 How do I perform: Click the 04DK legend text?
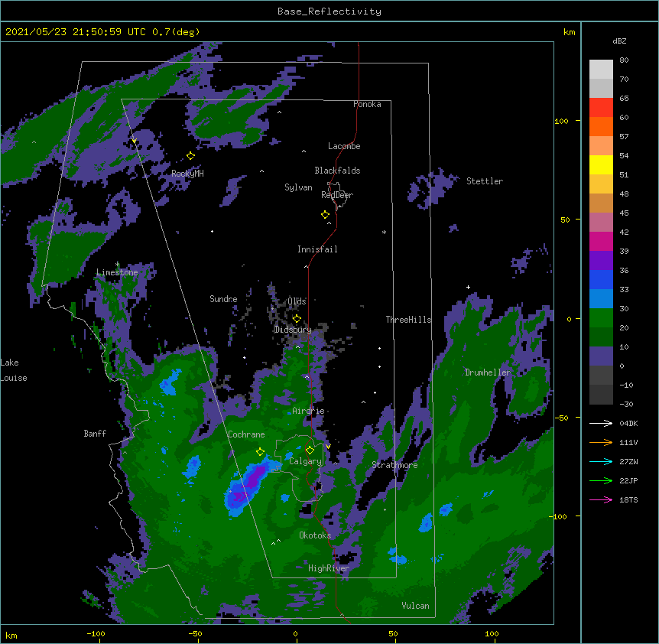628,423
